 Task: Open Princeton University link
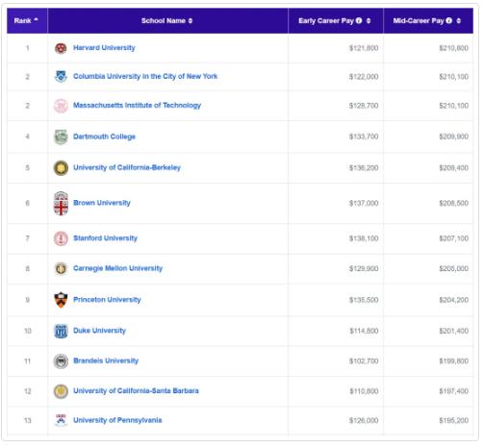(x=107, y=300)
